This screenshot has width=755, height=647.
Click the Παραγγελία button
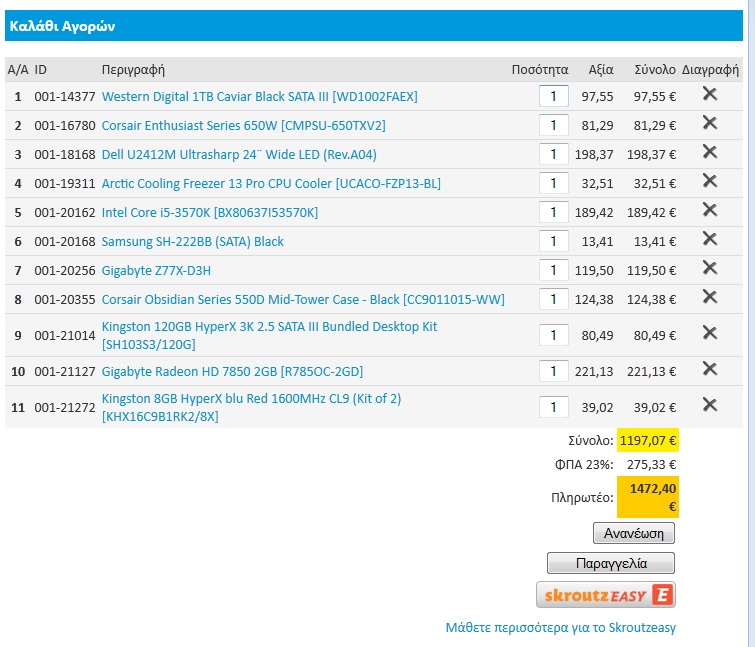pyautogui.click(x=611, y=563)
